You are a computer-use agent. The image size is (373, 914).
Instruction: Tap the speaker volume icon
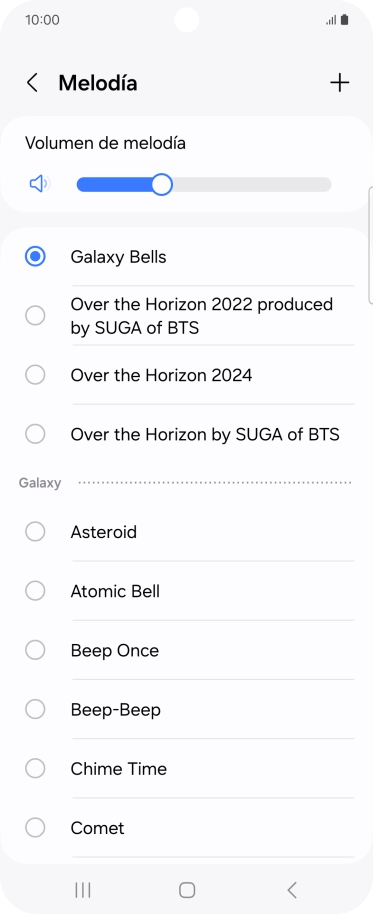click(39, 184)
